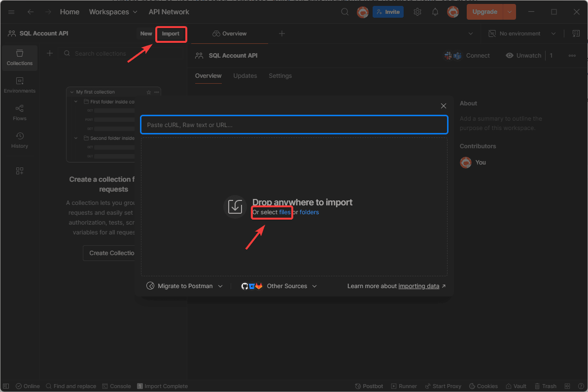Screen dimensions: 588x392
Task: Switch to the Settings tab
Action: pyautogui.click(x=280, y=76)
